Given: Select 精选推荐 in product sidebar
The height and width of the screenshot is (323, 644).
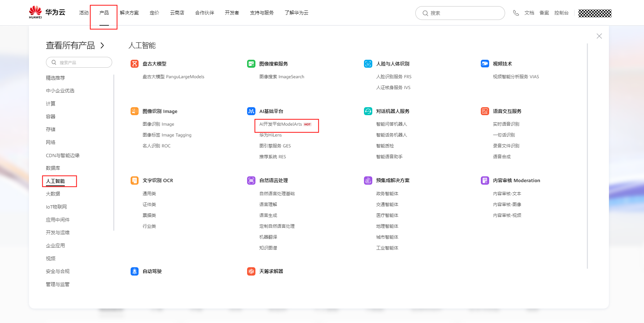Looking at the screenshot, I should pyautogui.click(x=55, y=78).
